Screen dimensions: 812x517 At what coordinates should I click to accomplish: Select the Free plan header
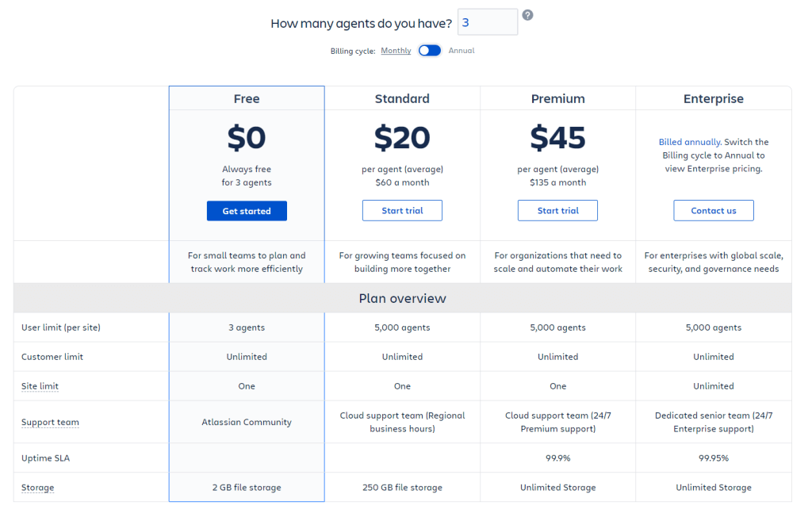pos(247,98)
